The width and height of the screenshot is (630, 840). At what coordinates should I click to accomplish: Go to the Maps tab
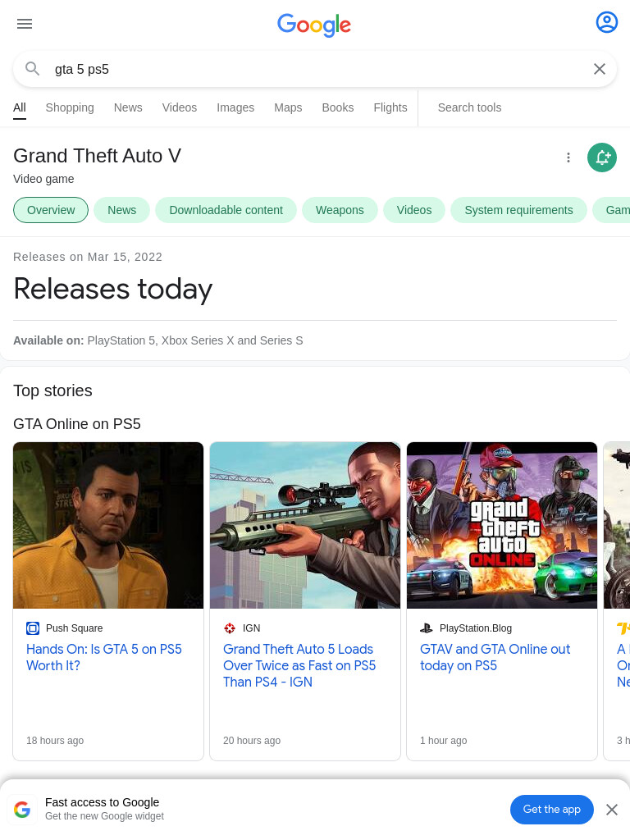click(288, 107)
